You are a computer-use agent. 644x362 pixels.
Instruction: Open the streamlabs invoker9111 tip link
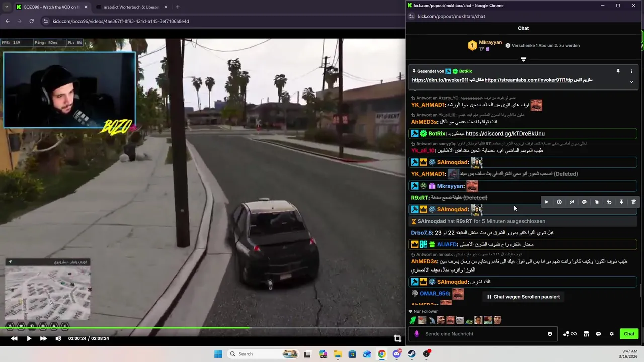coord(528,80)
